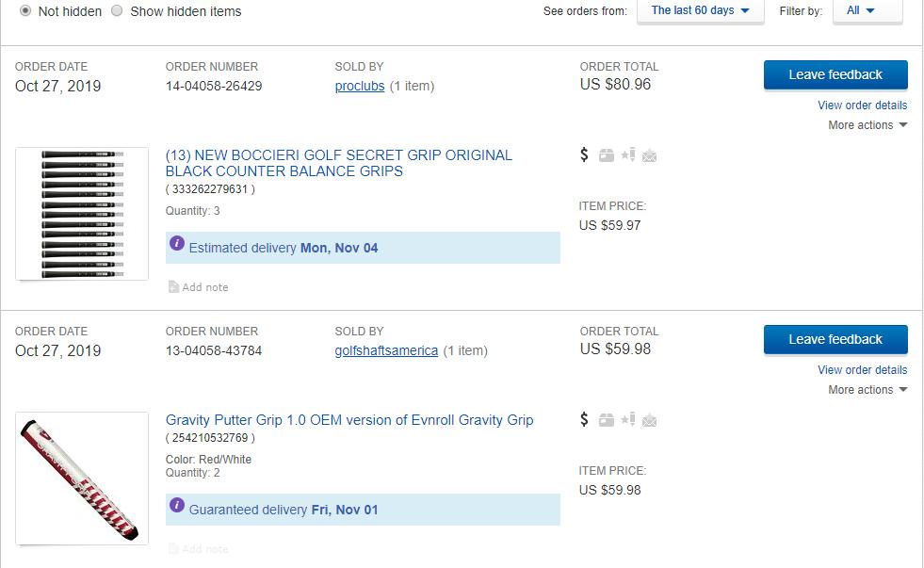Select the "Not hidden" radio button
The width and height of the screenshot is (924, 568).
[25, 11]
